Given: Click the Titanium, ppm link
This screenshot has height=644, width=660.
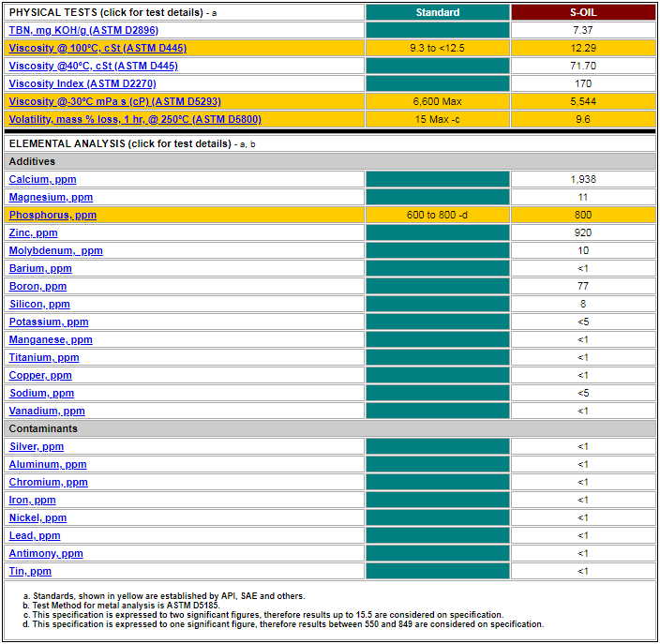Looking at the screenshot, I should point(44,357).
